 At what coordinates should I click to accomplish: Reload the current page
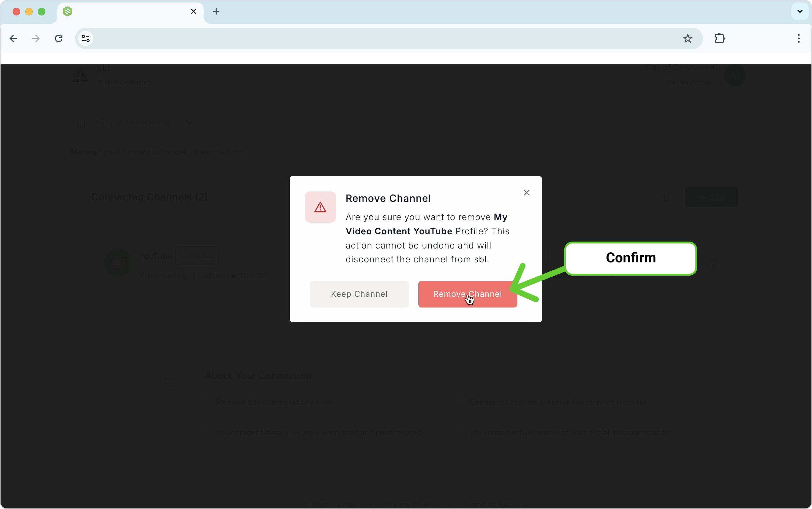click(x=59, y=38)
